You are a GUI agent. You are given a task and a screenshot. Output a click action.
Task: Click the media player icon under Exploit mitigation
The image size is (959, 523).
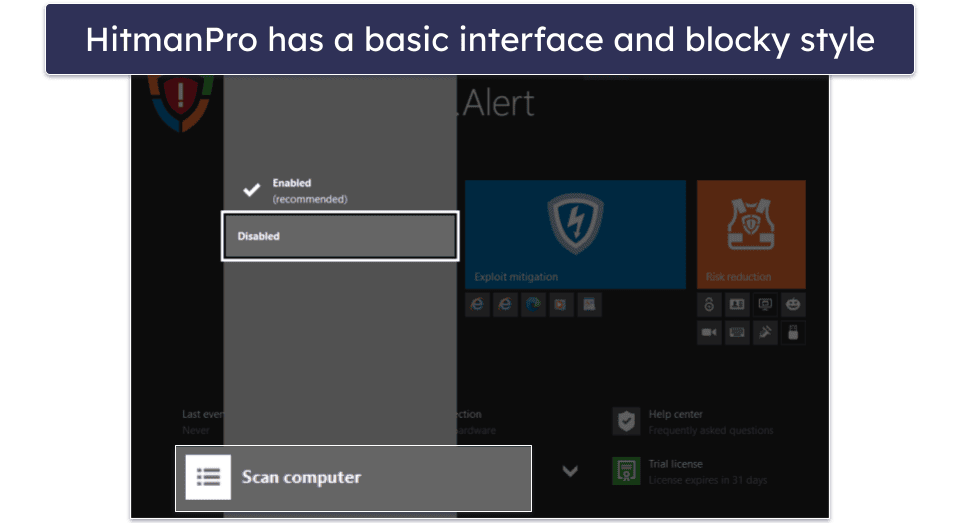point(561,305)
